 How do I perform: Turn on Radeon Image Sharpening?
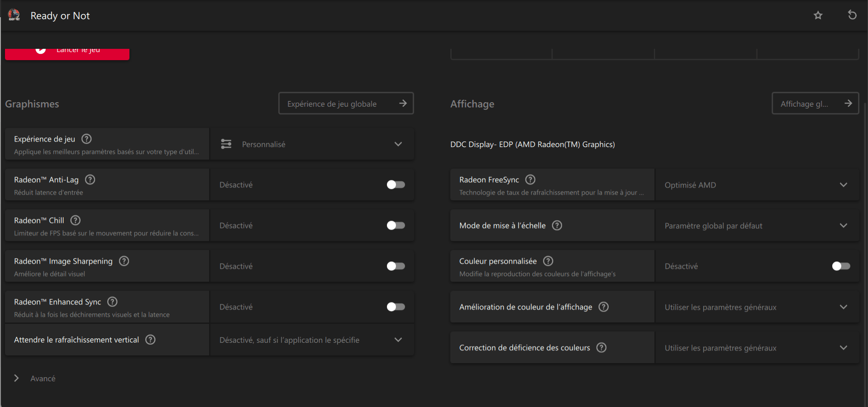click(x=396, y=266)
